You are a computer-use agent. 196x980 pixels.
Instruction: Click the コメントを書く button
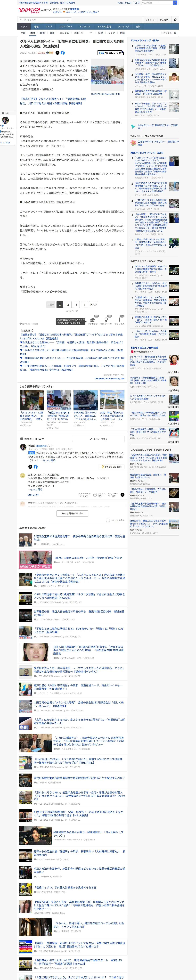tap(98, 439)
